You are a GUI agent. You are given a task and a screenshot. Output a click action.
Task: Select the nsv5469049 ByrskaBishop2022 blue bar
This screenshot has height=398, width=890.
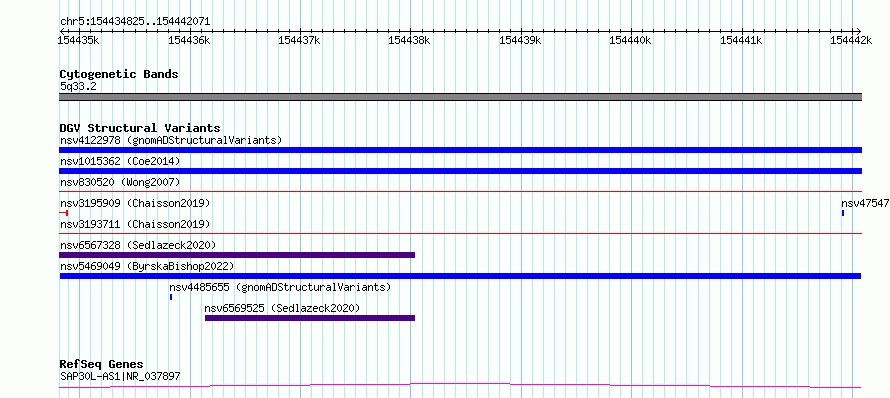460,276
